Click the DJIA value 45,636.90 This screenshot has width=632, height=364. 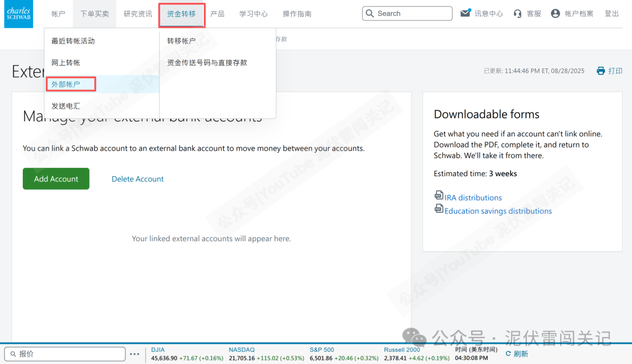point(164,358)
